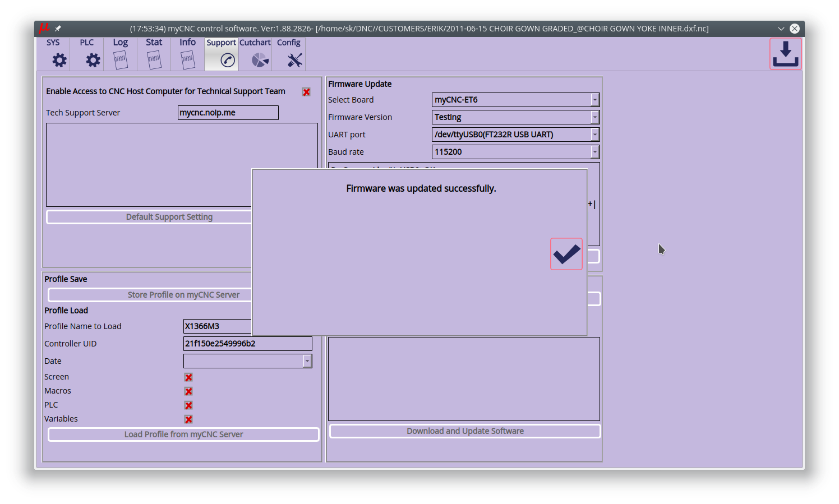The width and height of the screenshot is (839, 504).
Task: Confirm firmware update with checkmark button
Action: point(566,254)
